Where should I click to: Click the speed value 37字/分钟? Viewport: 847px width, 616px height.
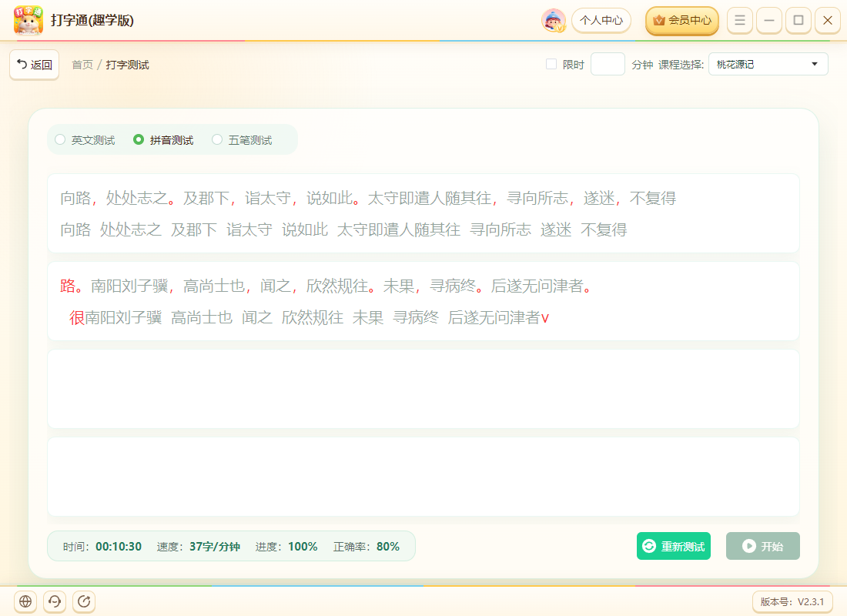[215, 547]
